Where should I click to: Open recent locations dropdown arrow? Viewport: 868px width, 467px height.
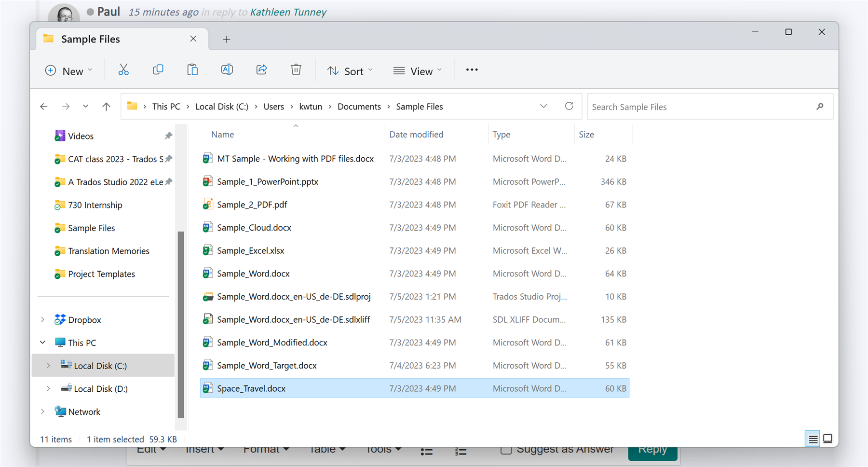click(85, 106)
